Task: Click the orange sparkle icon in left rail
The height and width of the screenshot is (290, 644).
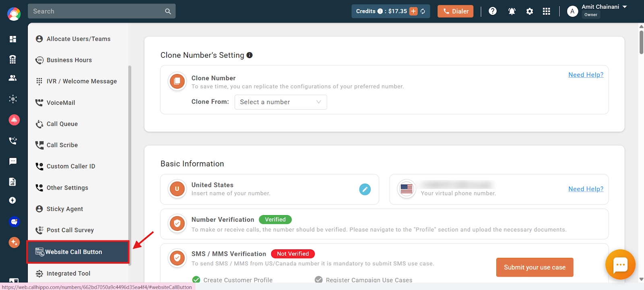Action: tap(14, 242)
